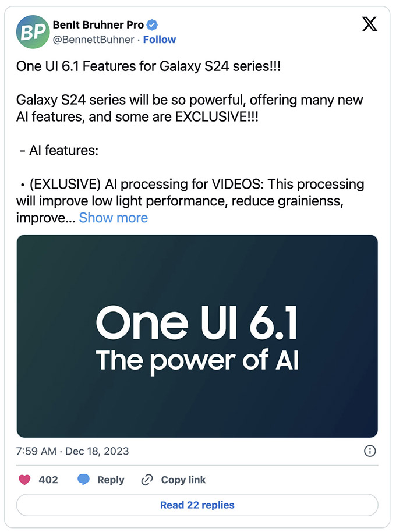Follow the @BennettBuhner account

pos(160,40)
